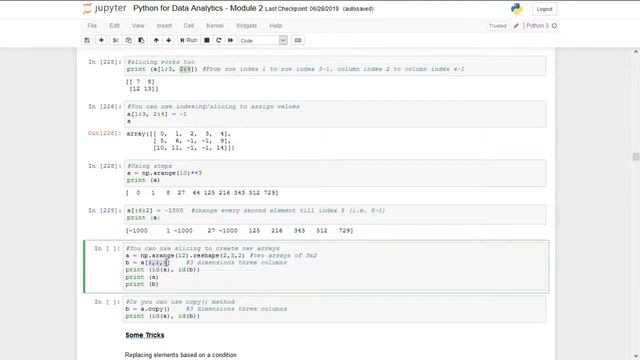
Task: Open the Cell menu
Action: [189, 26]
